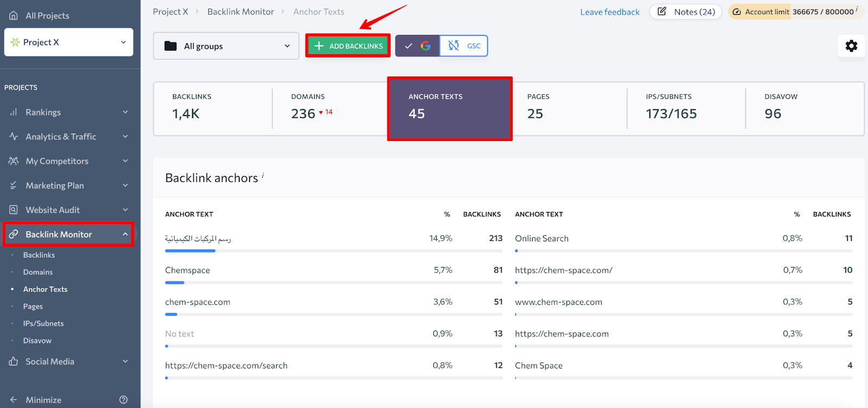Click the All Projects home icon

[14, 15]
